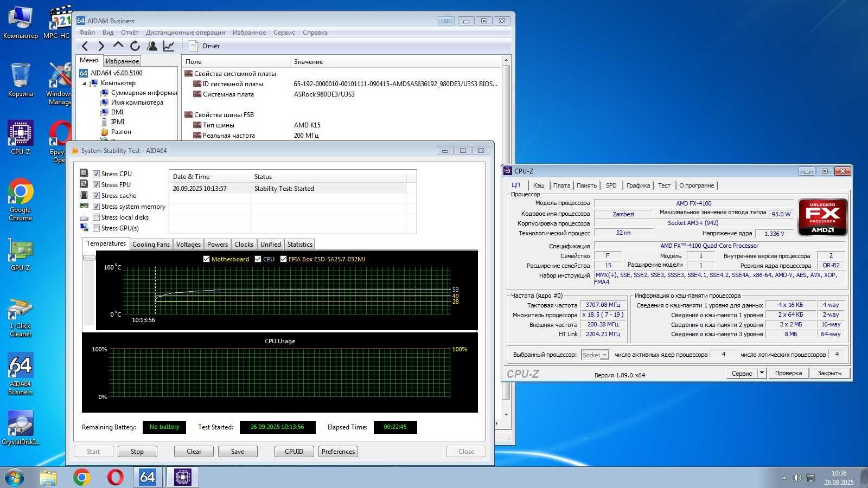Switch to Statistics tab
Image resolution: width=868 pixels, height=488 pixels.
point(300,245)
